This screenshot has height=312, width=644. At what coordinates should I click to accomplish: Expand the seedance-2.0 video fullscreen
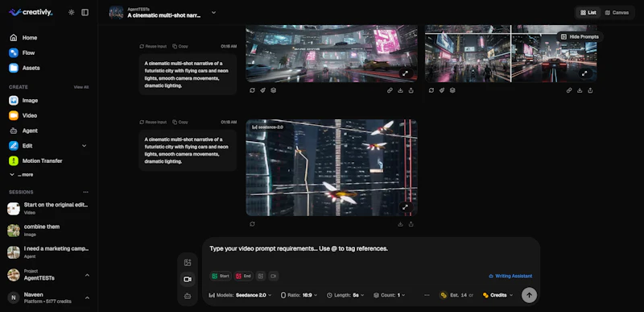[x=406, y=207]
